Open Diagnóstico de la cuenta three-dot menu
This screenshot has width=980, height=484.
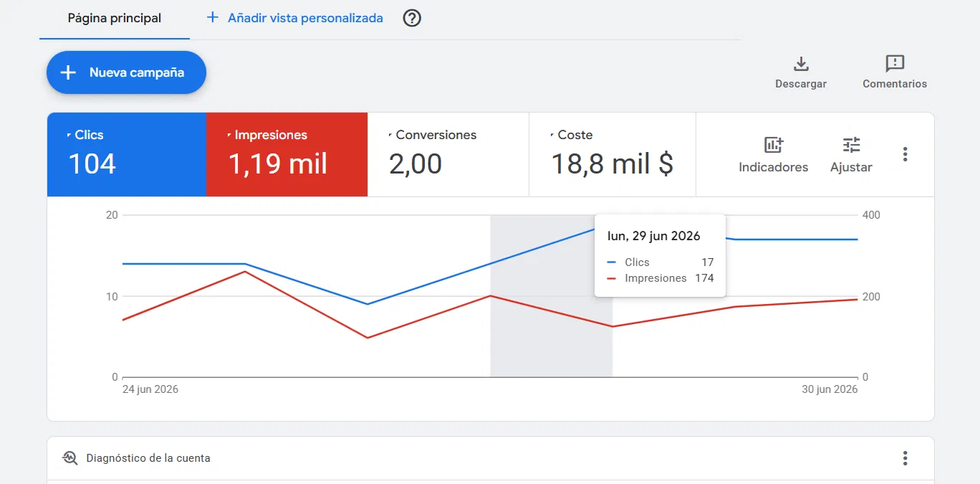pos(905,458)
